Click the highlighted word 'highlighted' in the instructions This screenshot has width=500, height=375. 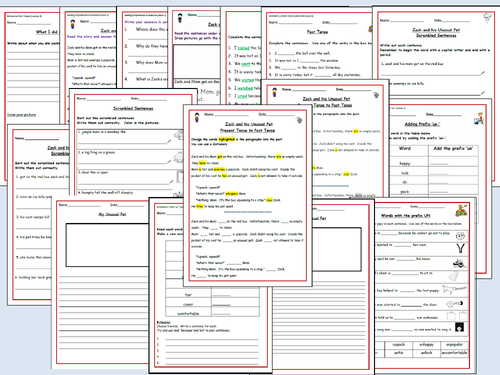tap(227, 139)
